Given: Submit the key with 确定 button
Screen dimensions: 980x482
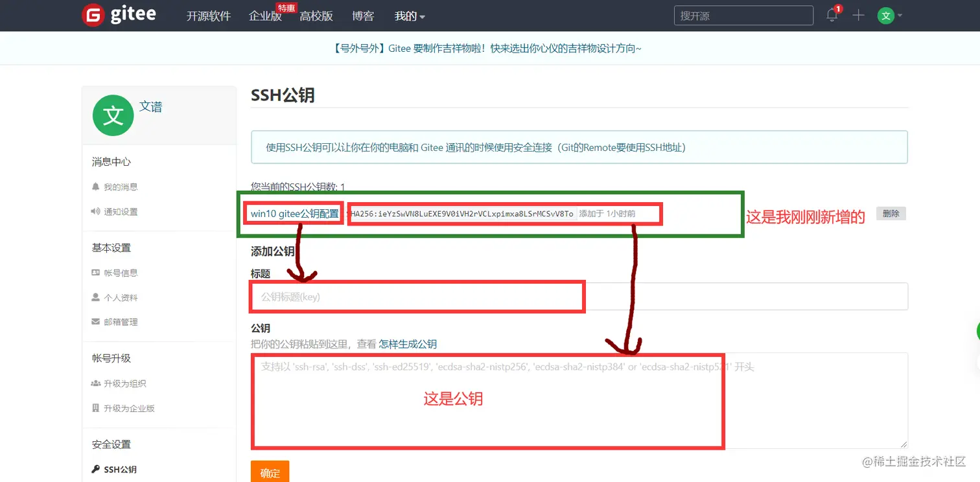Looking at the screenshot, I should click(270, 472).
